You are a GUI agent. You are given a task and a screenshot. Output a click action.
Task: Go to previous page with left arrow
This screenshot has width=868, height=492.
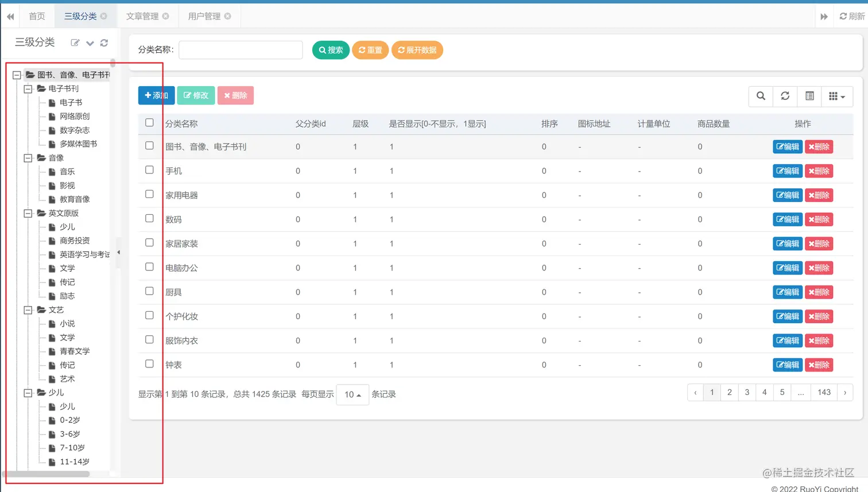tap(695, 393)
